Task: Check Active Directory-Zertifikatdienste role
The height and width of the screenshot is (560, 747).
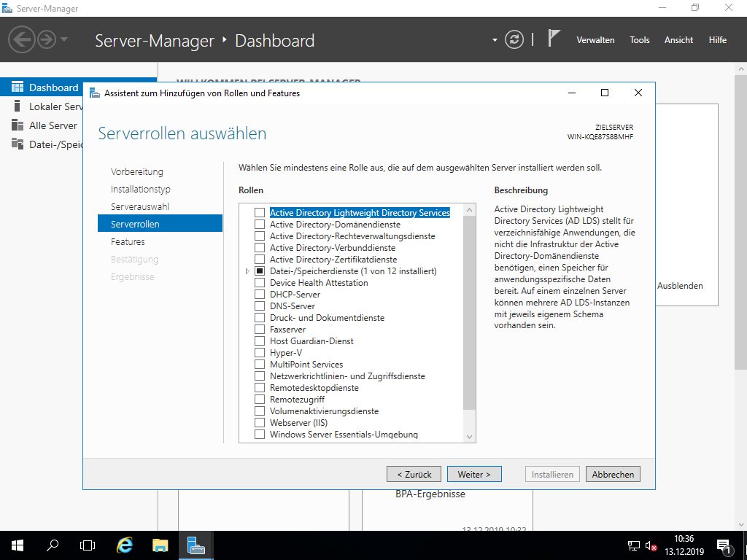Action: (260, 259)
